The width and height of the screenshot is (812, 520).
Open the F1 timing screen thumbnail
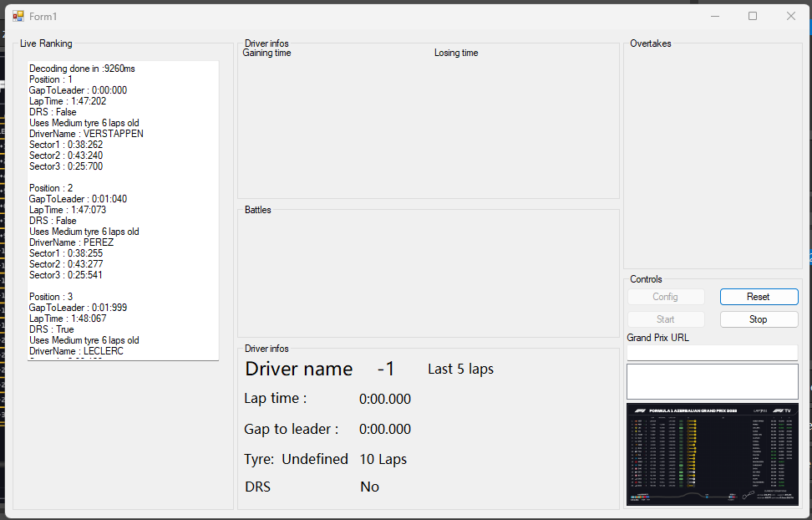712,455
